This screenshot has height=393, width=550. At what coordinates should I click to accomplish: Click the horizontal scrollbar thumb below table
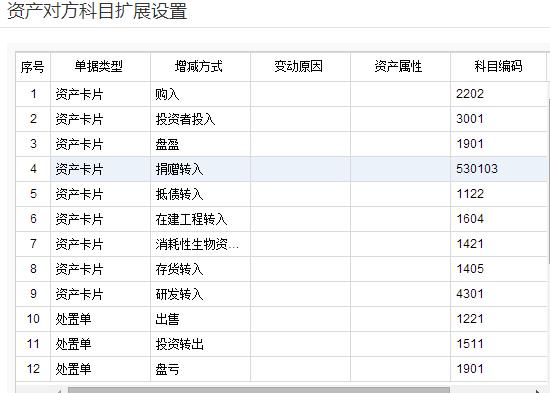pyautogui.click(x=259, y=390)
